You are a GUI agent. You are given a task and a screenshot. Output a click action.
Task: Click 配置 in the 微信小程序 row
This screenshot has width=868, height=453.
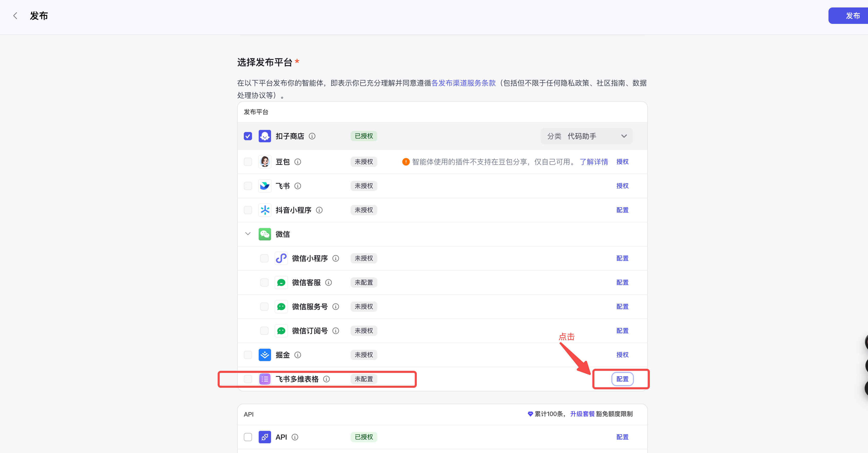tap(622, 258)
